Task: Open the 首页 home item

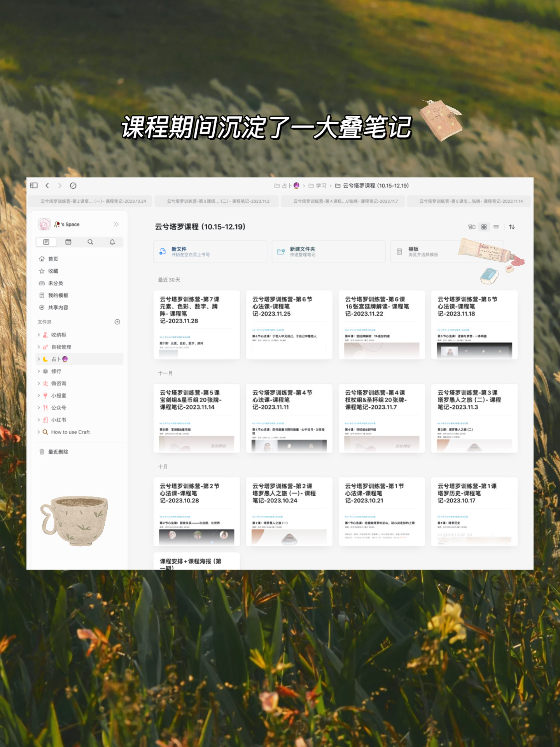Action: tap(53, 259)
